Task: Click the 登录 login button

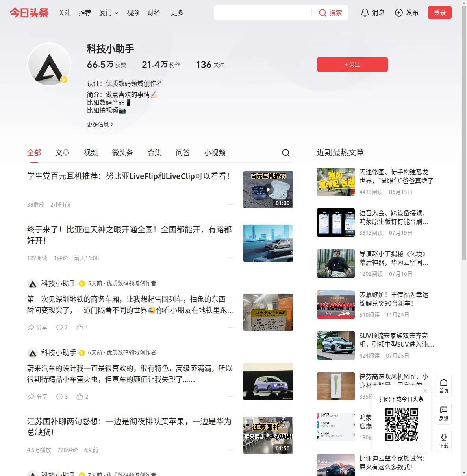Action: 440,13
